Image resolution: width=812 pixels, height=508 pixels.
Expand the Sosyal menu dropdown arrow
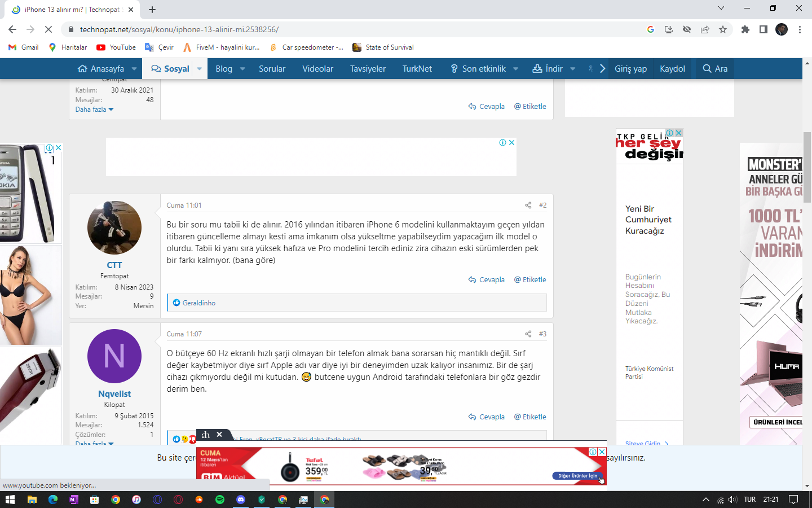pos(199,69)
